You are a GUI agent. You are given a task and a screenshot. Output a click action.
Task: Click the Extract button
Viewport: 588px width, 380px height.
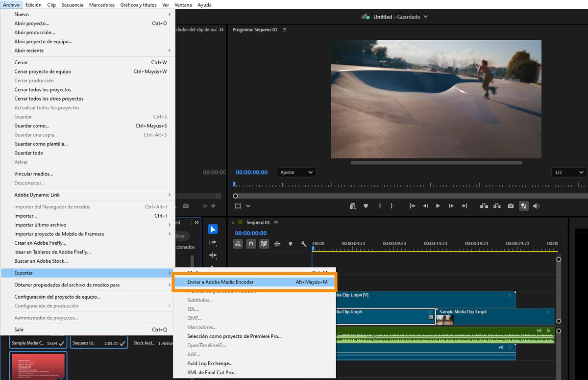[x=497, y=206]
